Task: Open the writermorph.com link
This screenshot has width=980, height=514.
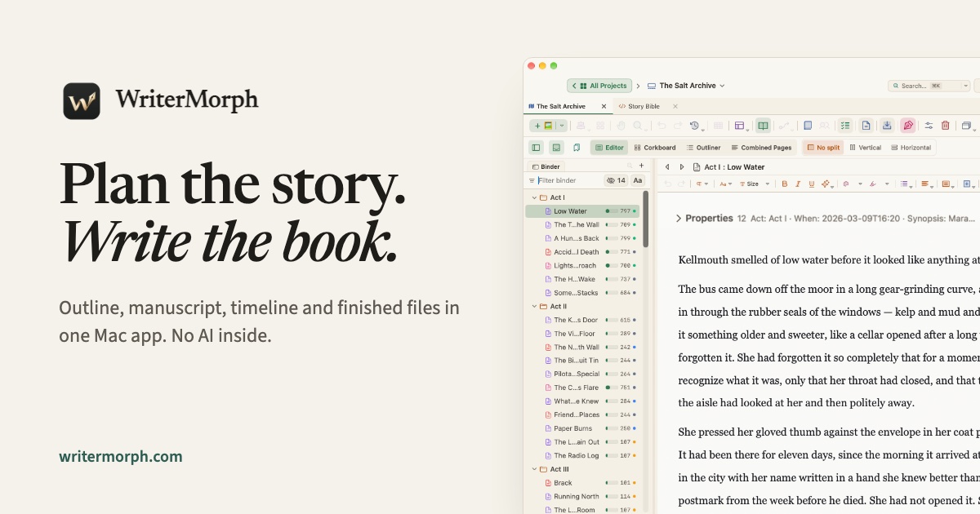Action: [x=121, y=457]
